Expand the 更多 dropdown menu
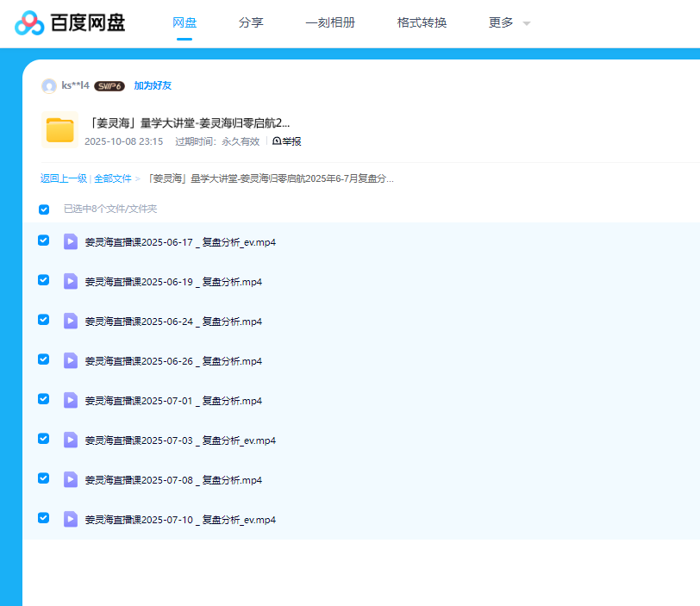The width and height of the screenshot is (700, 606). tap(509, 23)
